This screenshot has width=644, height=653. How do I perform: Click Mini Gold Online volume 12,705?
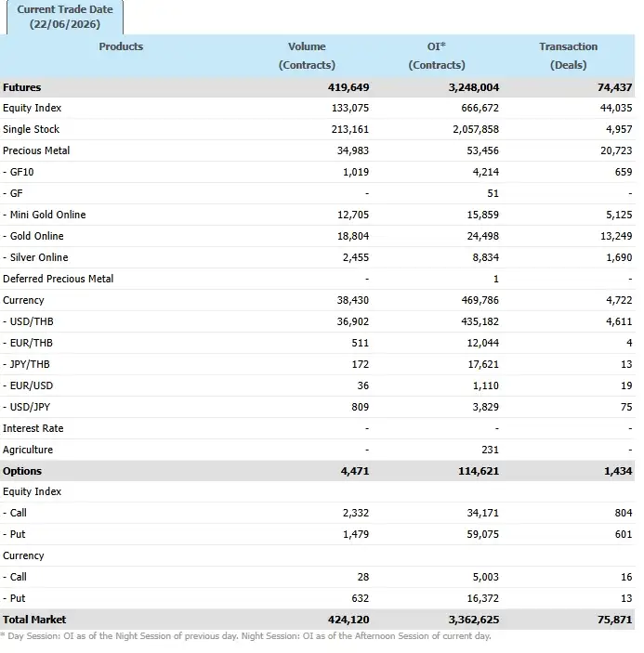(353, 215)
